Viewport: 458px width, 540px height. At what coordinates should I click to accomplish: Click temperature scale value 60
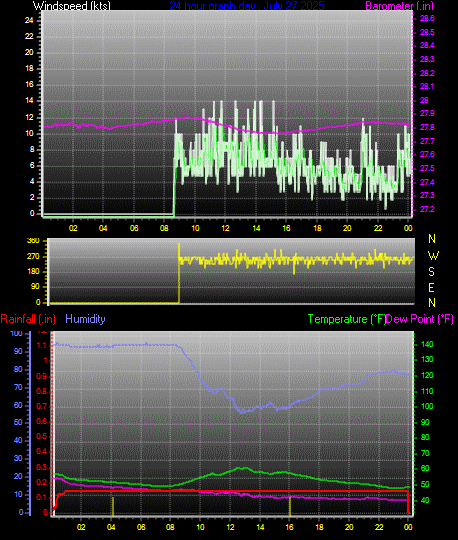(425, 468)
